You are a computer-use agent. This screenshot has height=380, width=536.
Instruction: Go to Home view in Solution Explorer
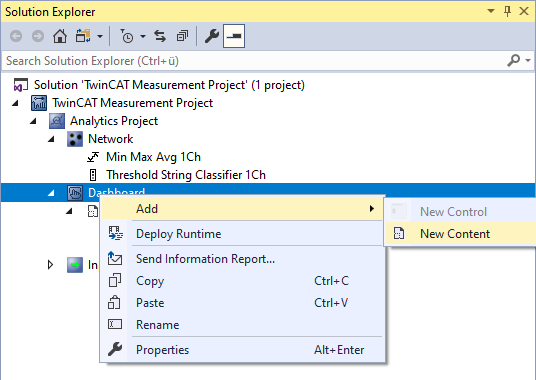60,36
